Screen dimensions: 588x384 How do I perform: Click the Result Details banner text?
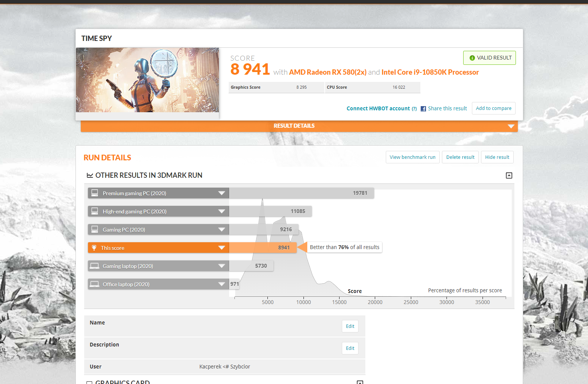pyautogui.click(x=294, y=126)
